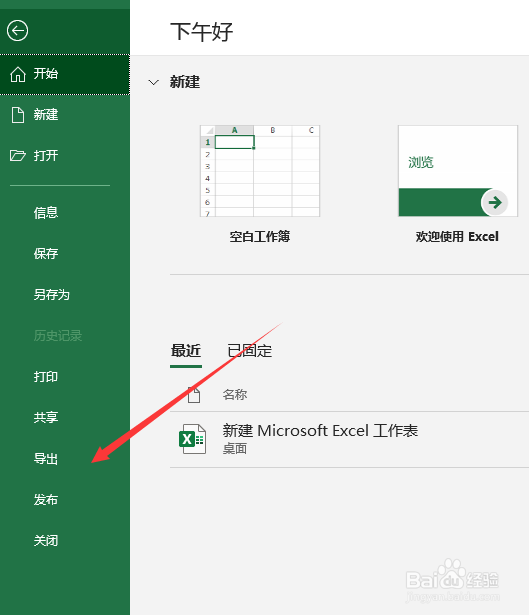Viewport: 529px width, 615px height.
Task: Switch to the 已固定 tab
Action: pos(250,351)
